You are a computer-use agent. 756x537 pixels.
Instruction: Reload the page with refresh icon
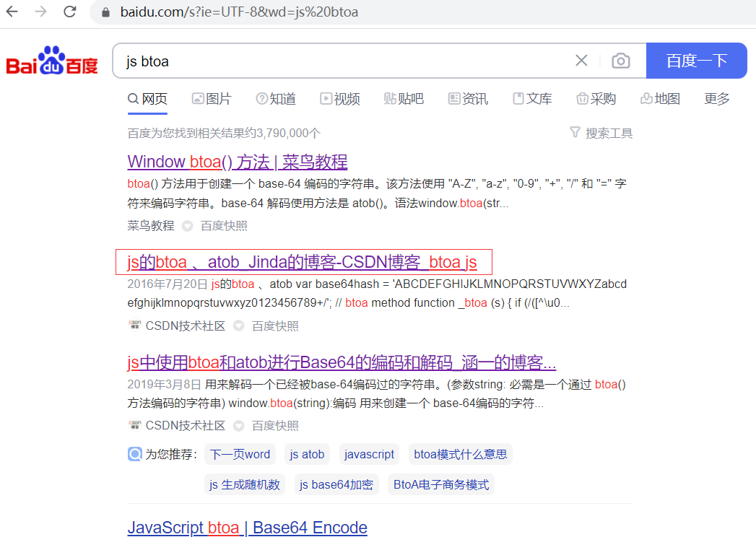pos(70,12)
